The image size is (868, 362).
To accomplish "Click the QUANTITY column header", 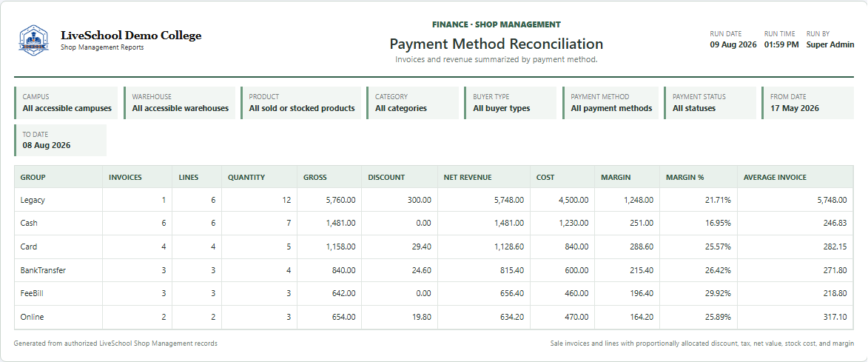I will point(260,177).
